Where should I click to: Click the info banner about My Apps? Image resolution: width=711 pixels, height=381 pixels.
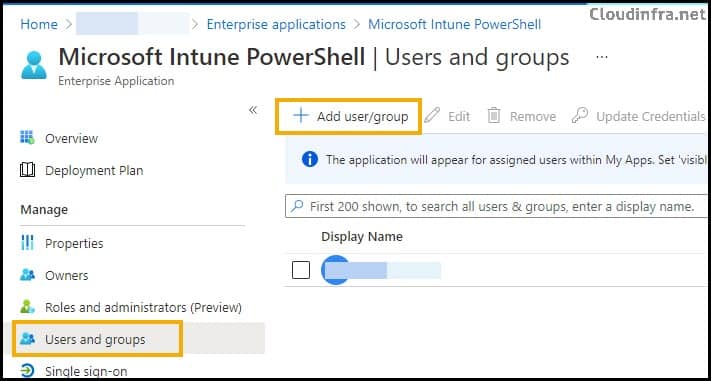coord(496,159)
